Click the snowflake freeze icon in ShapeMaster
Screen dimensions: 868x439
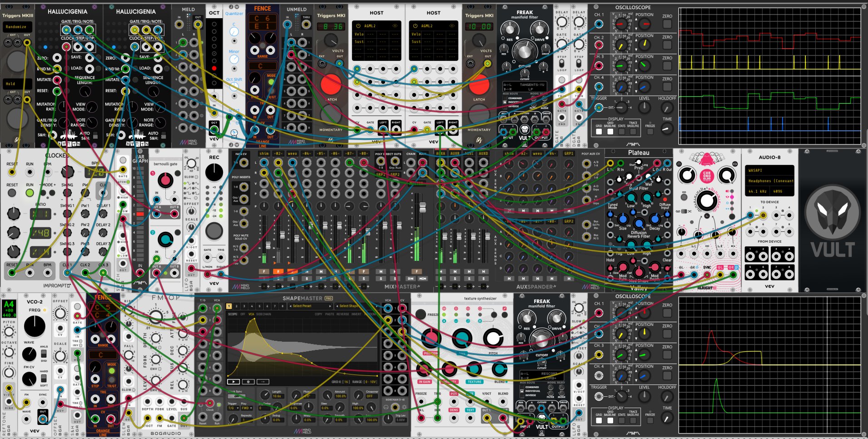coord(248,382)
